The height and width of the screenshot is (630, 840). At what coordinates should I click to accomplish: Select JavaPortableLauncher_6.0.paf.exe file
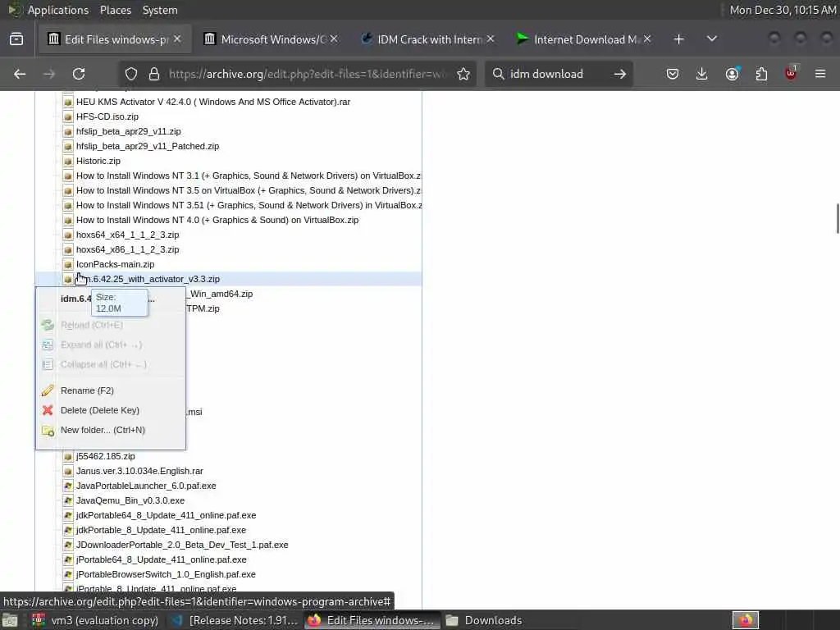coord(146,486)
